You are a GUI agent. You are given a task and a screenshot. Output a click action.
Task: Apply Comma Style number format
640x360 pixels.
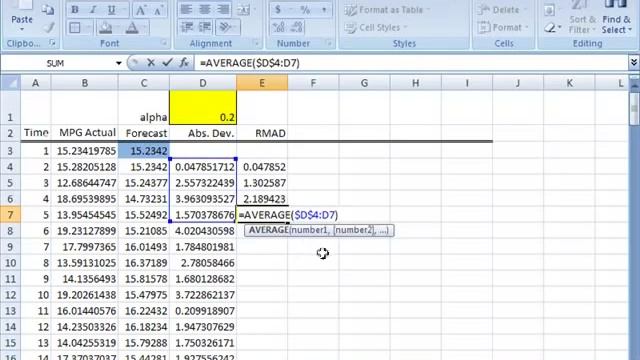[x=324, y=10]
